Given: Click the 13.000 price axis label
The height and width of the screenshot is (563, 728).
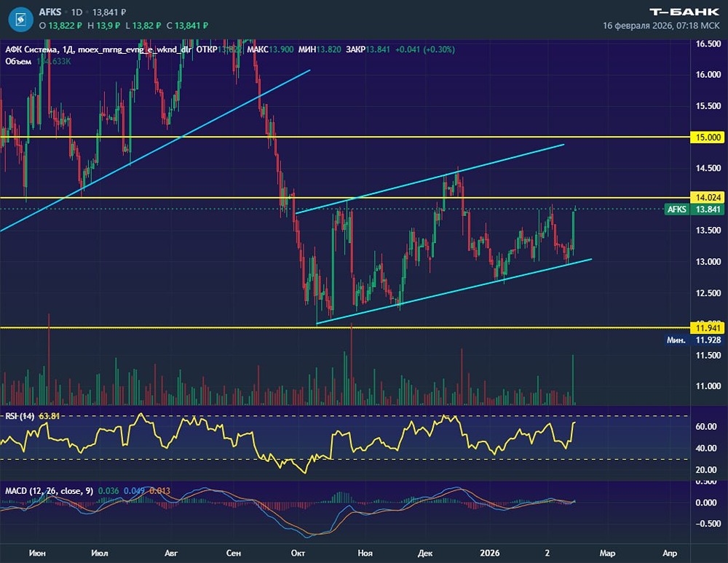Looking at the screenshot, I should click(708, 262).
